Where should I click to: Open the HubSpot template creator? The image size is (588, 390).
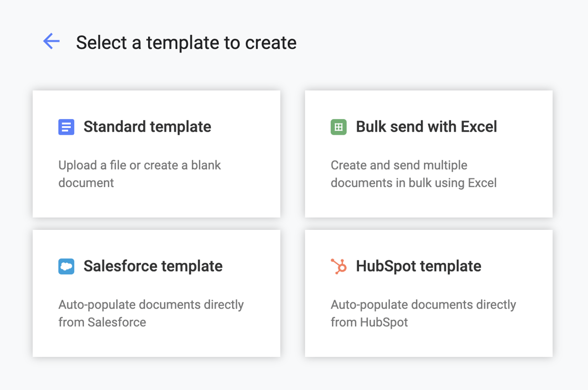[429, 293]
